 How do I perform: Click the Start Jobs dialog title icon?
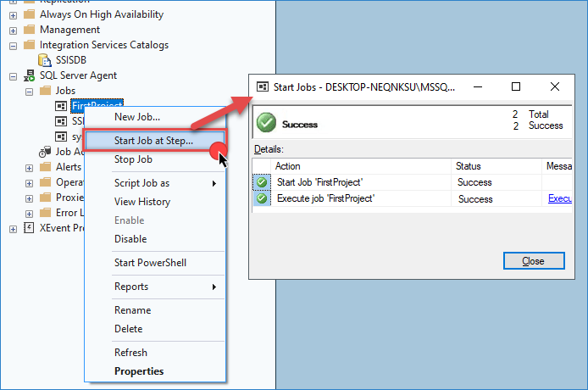tap(263, 86)
